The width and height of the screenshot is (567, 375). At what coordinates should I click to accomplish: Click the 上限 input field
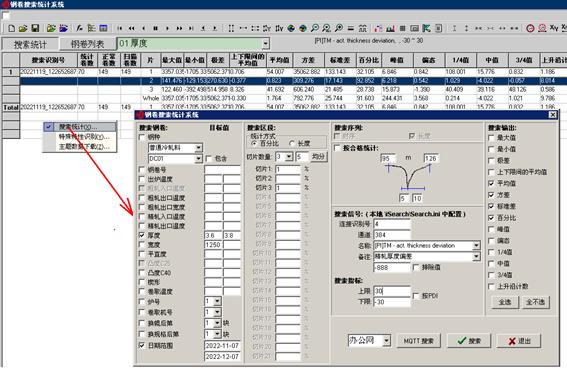[x=392, y=291]
